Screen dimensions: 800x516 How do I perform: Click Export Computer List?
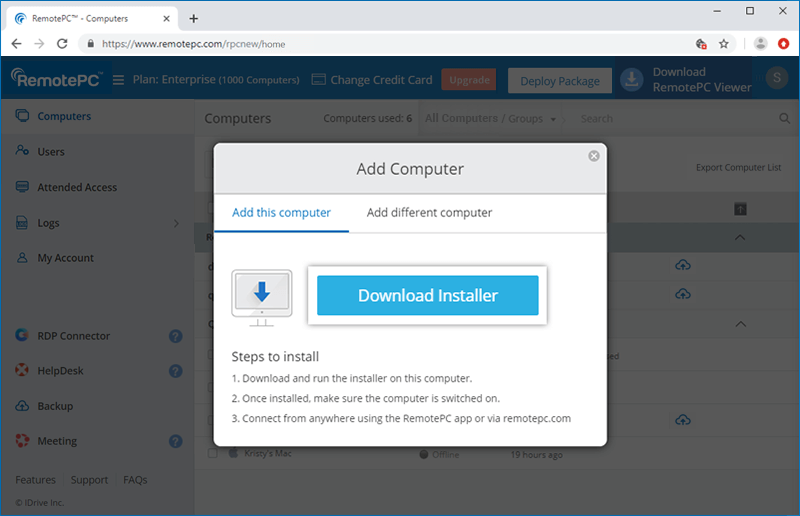point(738,167)
